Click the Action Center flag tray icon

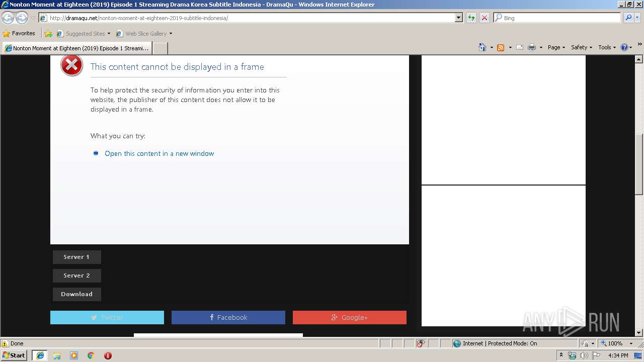[596, 355]
